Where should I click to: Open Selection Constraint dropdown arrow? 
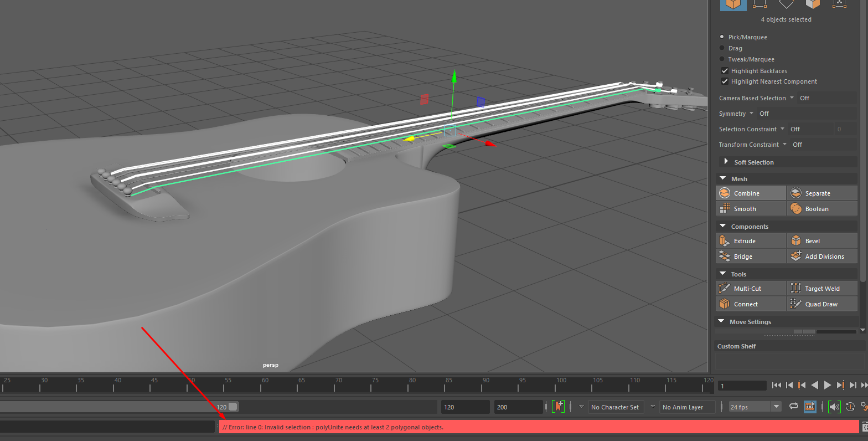[782, 129]
